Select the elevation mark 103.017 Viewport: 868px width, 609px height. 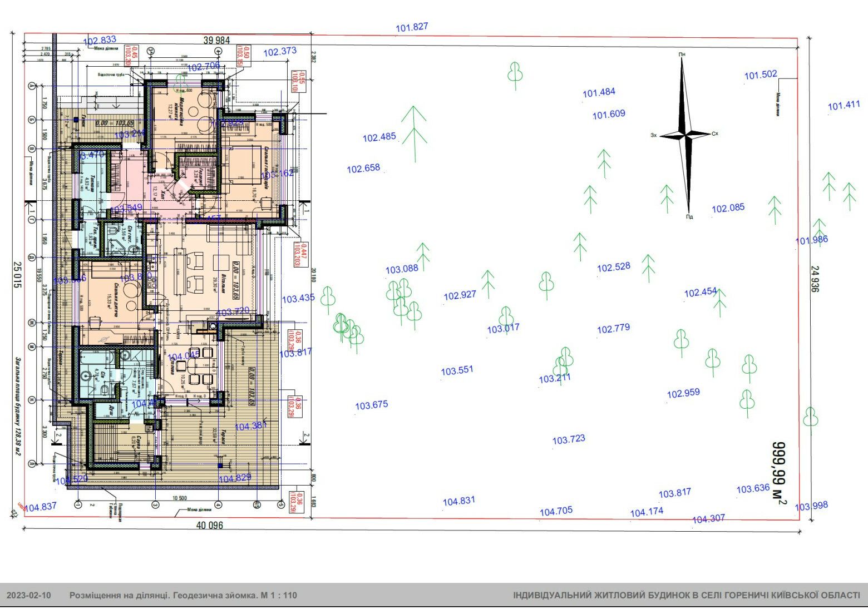click(x=503, y=328)
